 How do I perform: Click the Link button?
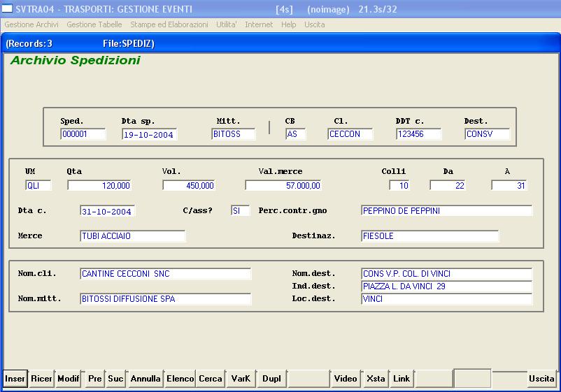[402, 379]
